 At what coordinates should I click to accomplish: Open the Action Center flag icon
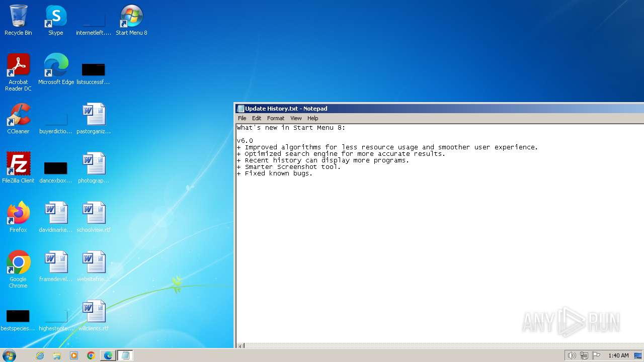click(x=596, y=355)
